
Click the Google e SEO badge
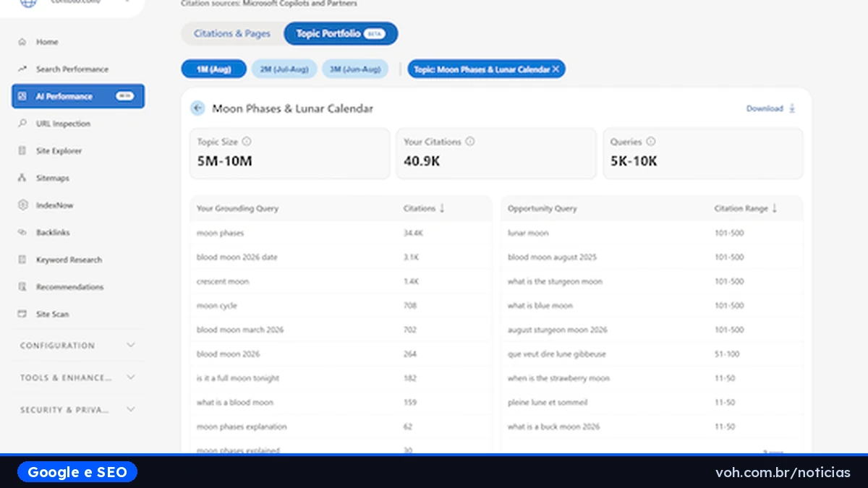point(77,472)
